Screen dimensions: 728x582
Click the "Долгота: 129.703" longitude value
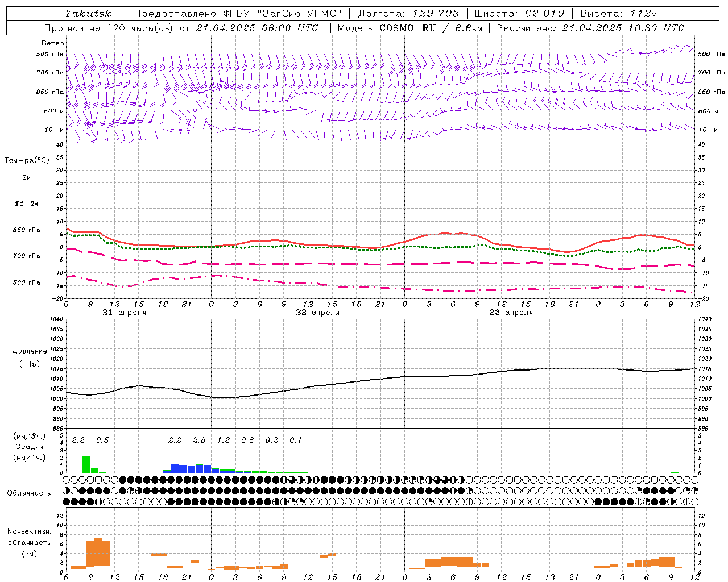[408, 14]
